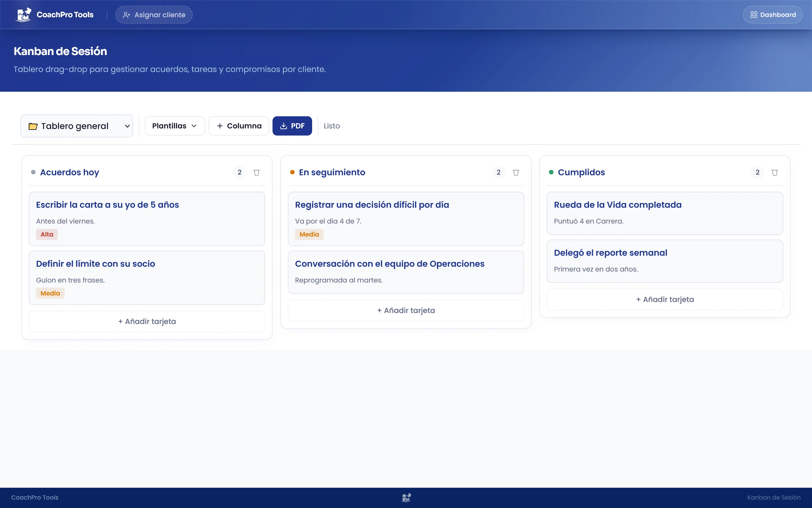
Task: Click card count badge in Cumplidos
Action: [x=757, y=172]
